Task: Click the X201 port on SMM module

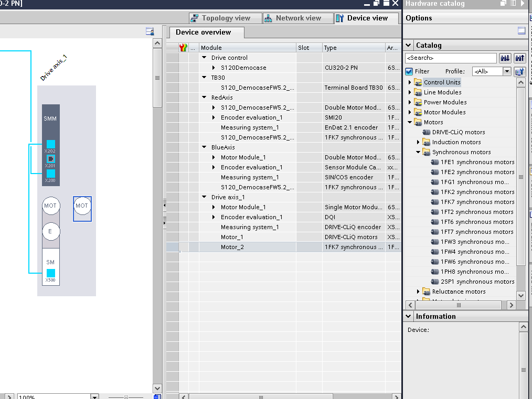Action: click(50, 159)
